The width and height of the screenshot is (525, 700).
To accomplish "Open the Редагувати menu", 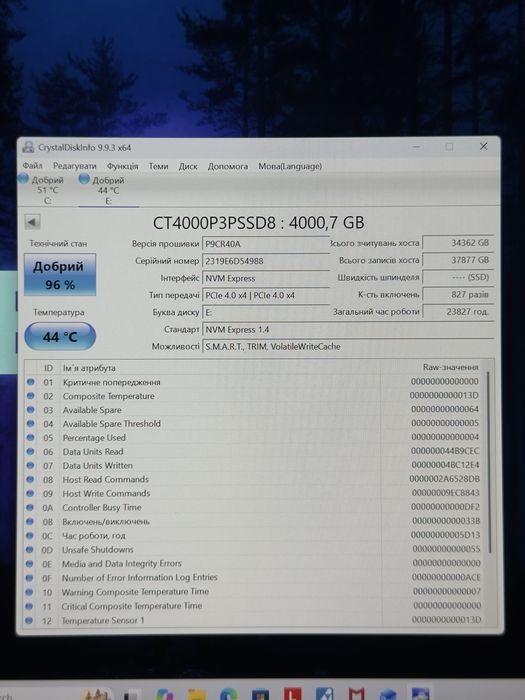I will (x=75, y=166).
